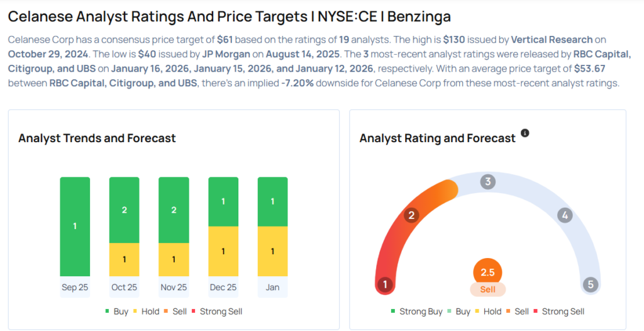Toggle Strong Sell legend in Analyst Trends
644x331 pixels.
pyautogui.click(x=217, y=311)
